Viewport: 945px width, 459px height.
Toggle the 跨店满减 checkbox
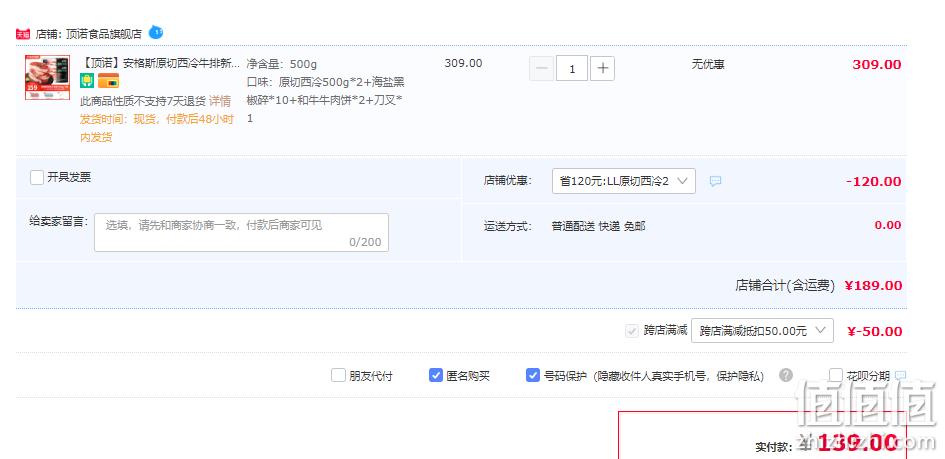pos(632,331)
